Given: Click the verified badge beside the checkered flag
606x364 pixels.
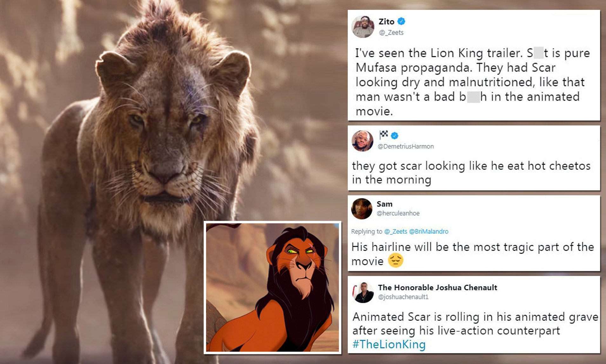Looking at the screenshot, I should [x=394, y=136].
